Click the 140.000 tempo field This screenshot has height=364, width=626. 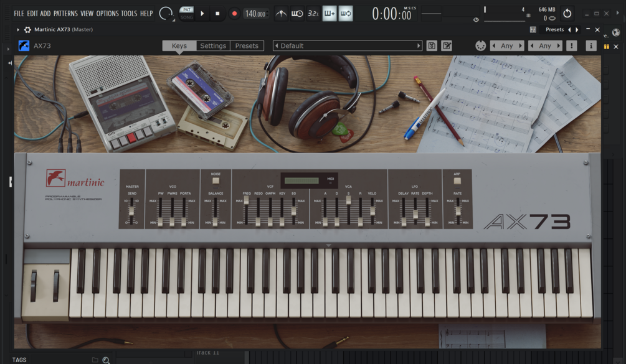click(x=255, y=14)
